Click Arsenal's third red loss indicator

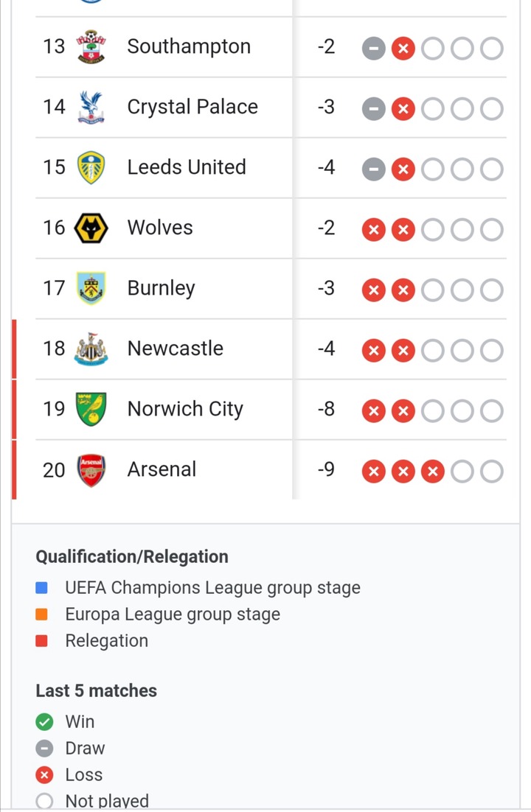(x=432, y=472)
